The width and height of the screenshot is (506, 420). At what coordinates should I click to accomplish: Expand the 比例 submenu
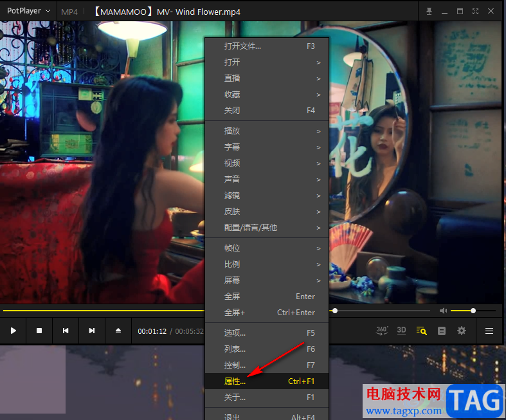pos(267,264)
